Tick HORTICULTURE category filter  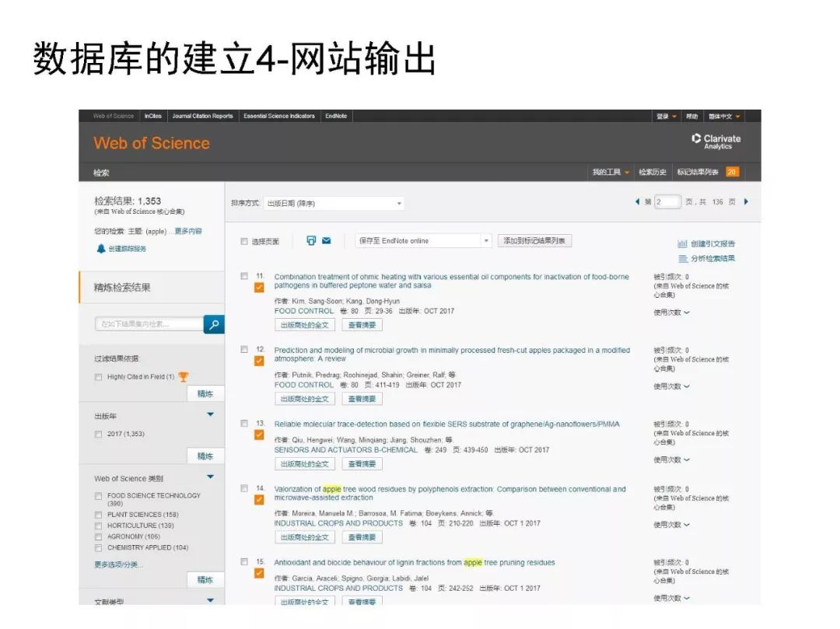pos(98,526)
